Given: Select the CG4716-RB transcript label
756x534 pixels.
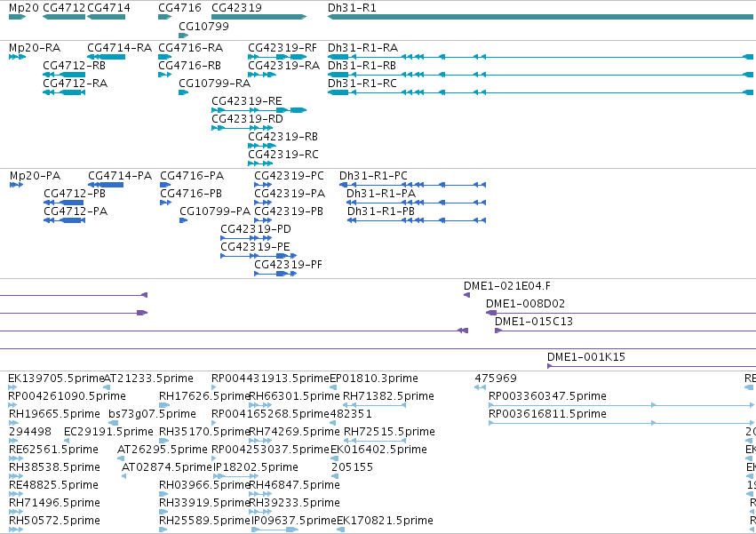Looking at the screenshot, I should [x=189, y=65].
